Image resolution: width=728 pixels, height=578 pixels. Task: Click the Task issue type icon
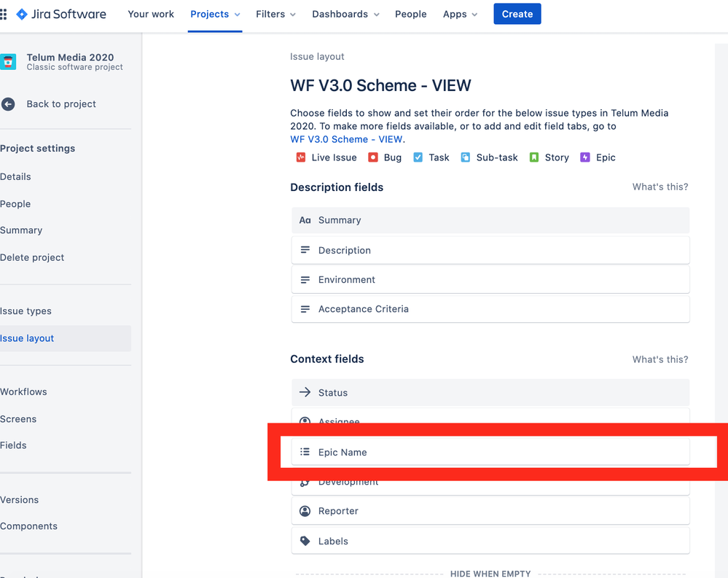[418, 157]
